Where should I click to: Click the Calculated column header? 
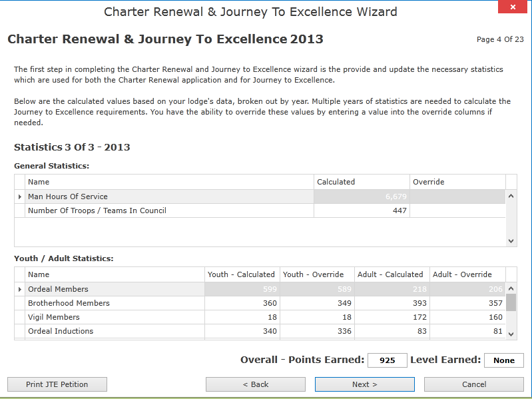[362, 182]
